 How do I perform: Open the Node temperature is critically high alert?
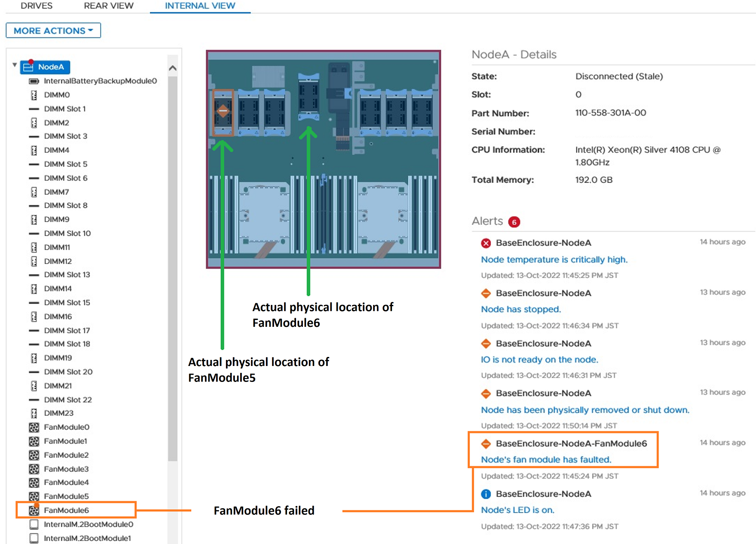pos(554,259)
